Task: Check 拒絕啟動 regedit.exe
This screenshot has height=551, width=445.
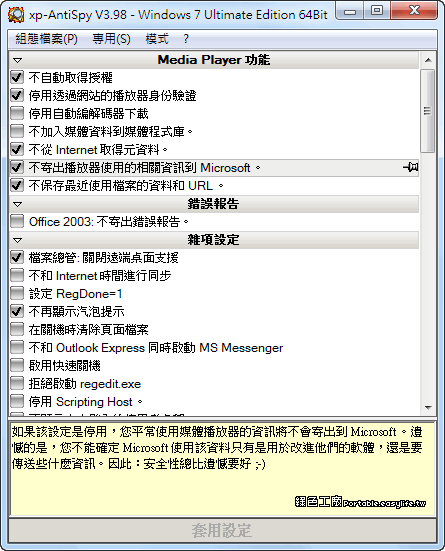Action: pos(17,383)
